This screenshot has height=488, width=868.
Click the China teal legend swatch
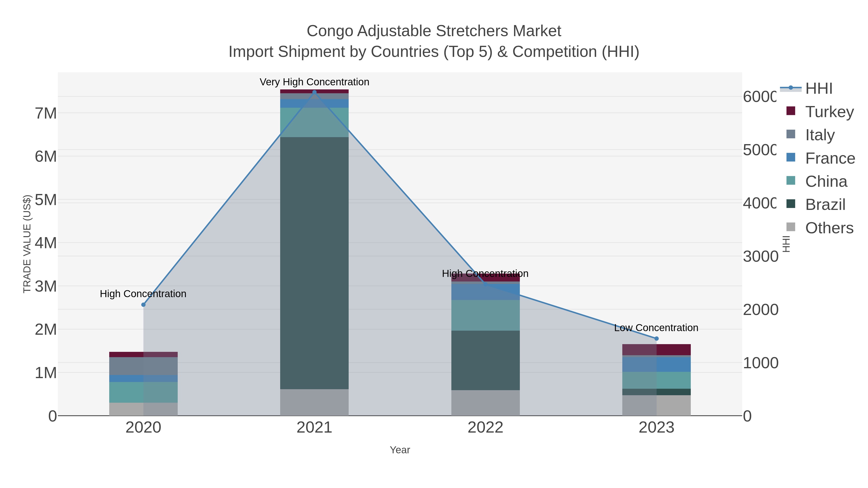tap(791, 180)
